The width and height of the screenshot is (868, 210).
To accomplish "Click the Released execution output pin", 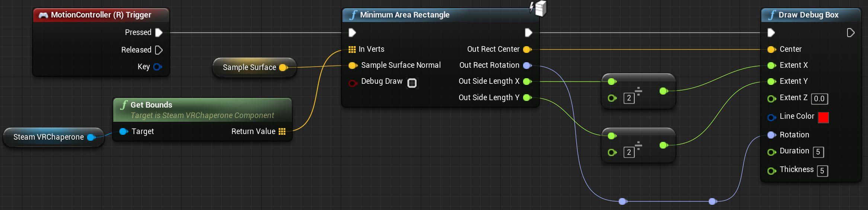I will coord(159,50).
